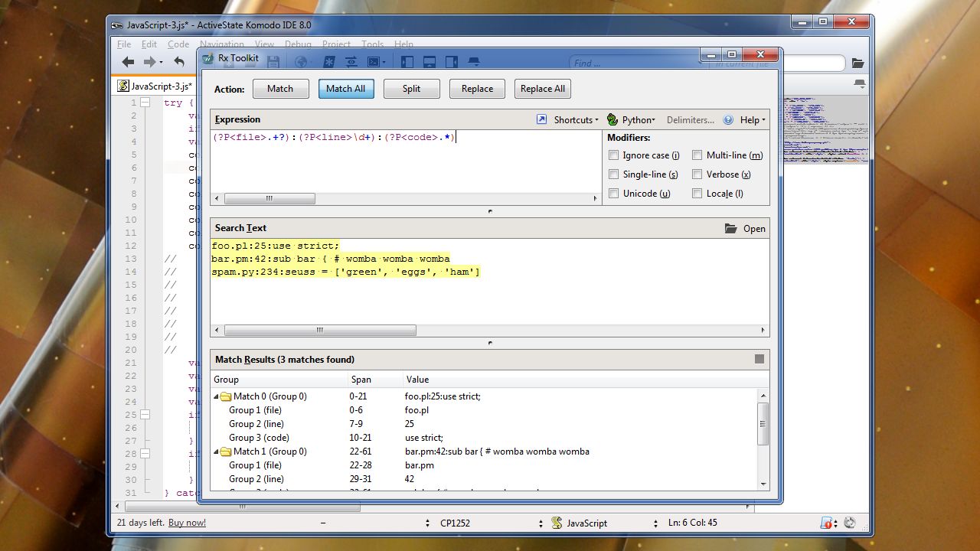Image resolution: width=980 pixels, height=551 pixels.
Task: Select the row with value foo.pl
Action: [x=484, y=410]
